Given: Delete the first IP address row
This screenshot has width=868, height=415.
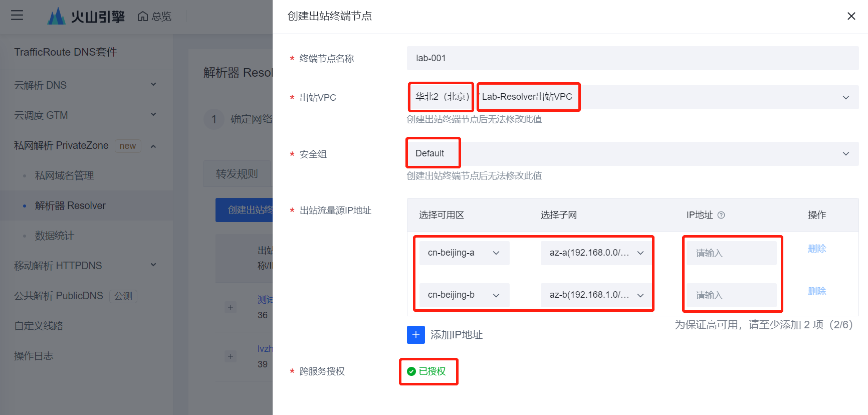Looking at the screenshot, I should pyautogui.click(x=816, y=249).
